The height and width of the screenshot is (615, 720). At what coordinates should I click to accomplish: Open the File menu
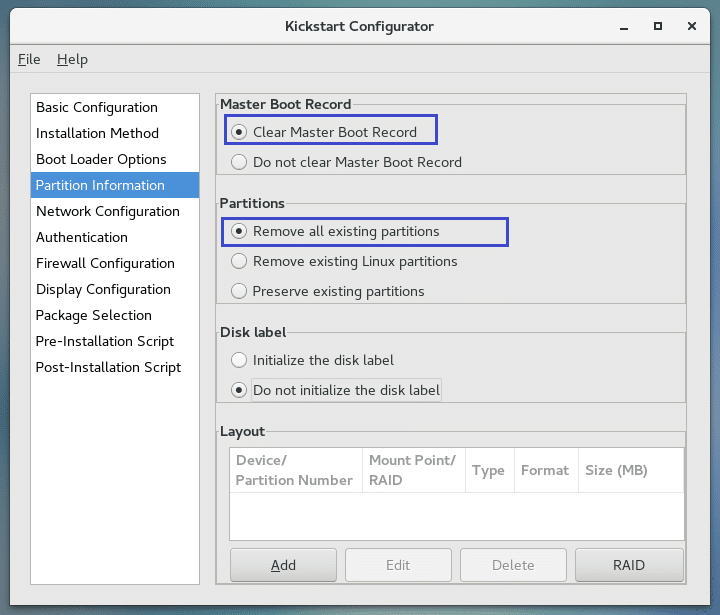pyautogui.click(x=29, y=60)
